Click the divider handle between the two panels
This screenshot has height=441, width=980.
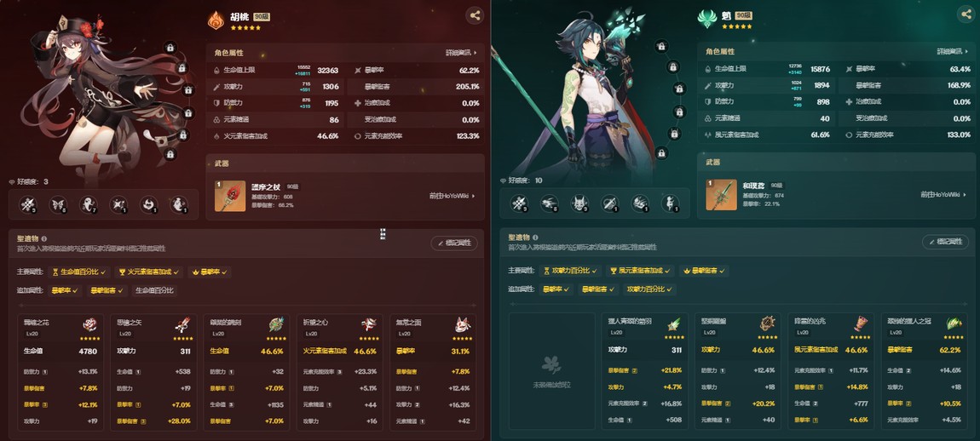383,233
